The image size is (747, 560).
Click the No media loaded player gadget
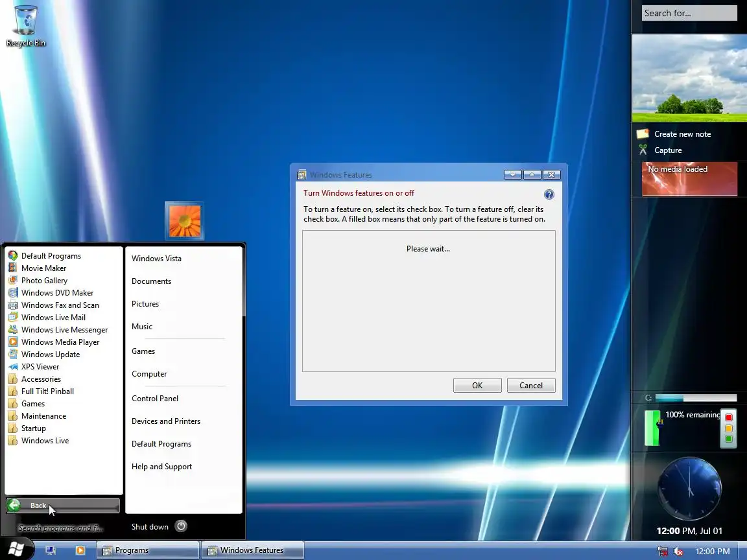689,179
